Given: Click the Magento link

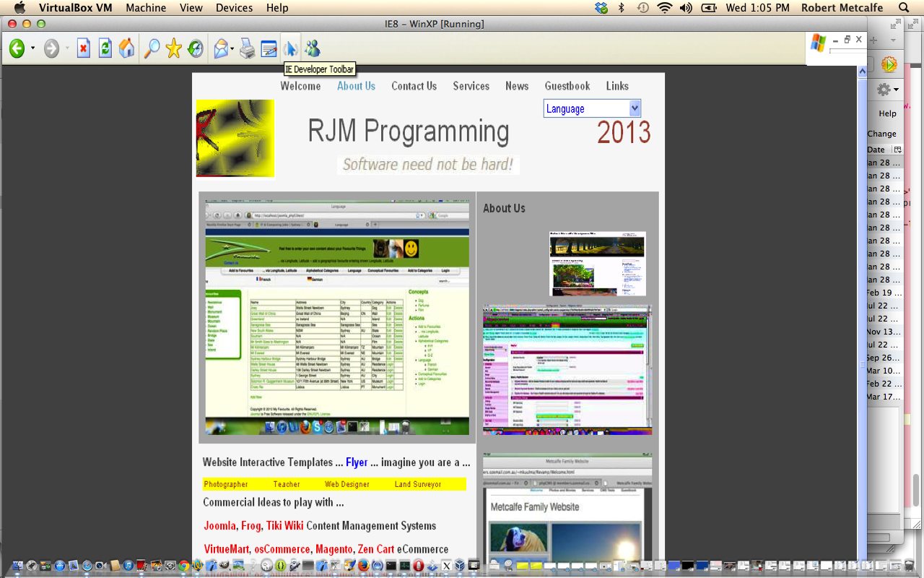Looking at the screenshot, I should pyautogui.click(x=334, y=549).
